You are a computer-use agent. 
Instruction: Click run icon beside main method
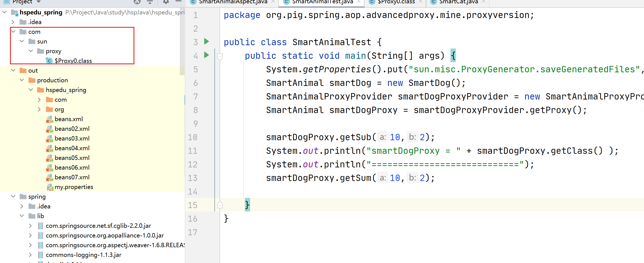click(207, 55)
